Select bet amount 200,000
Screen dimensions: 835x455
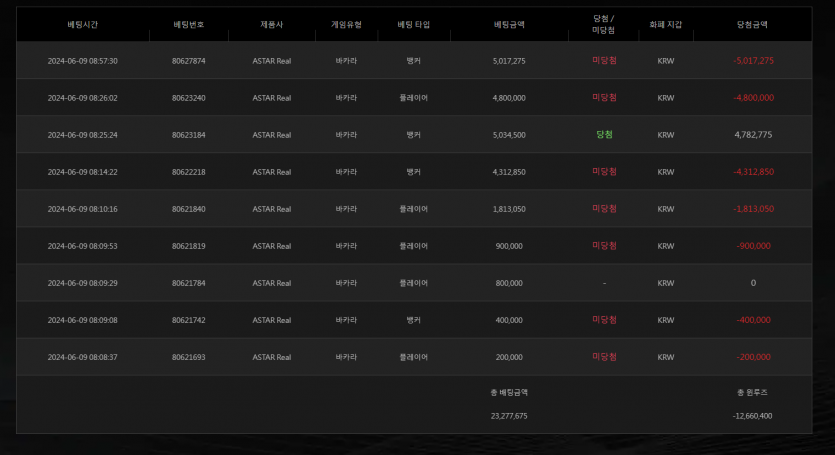pos(509,357)
